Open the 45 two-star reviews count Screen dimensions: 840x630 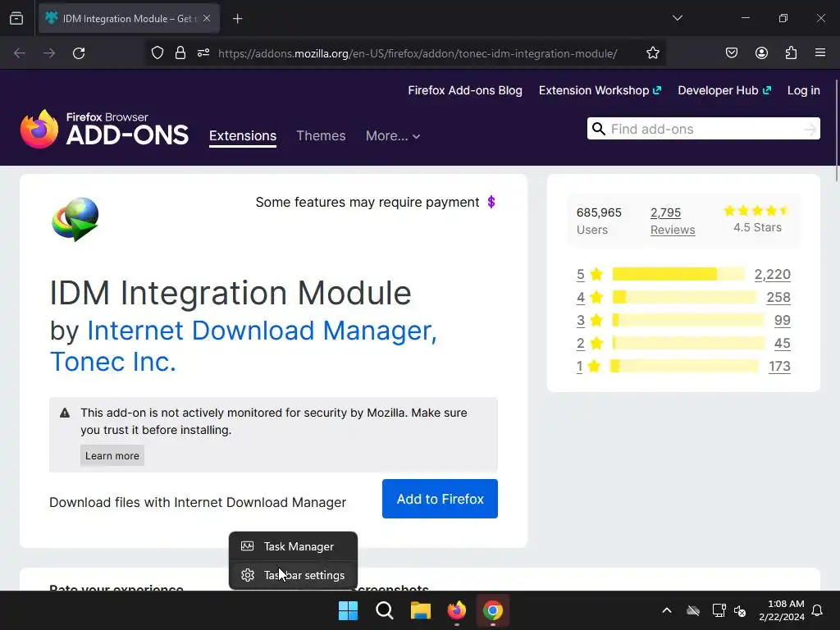coord(782,344)
